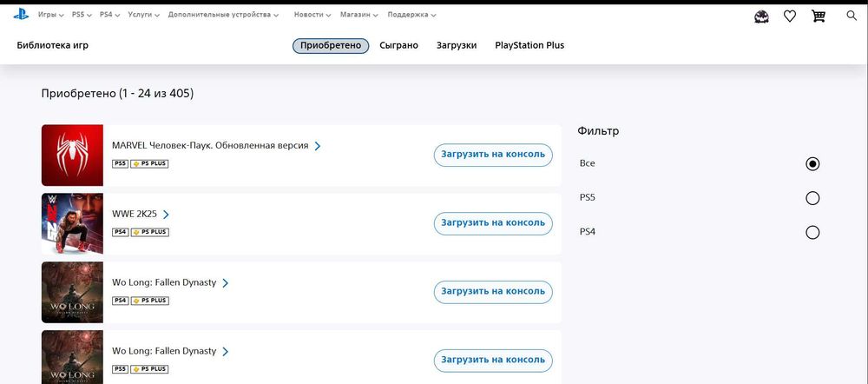
Task: Click the PS4 badge under first Wo Long
Action: tap(120, 301)
